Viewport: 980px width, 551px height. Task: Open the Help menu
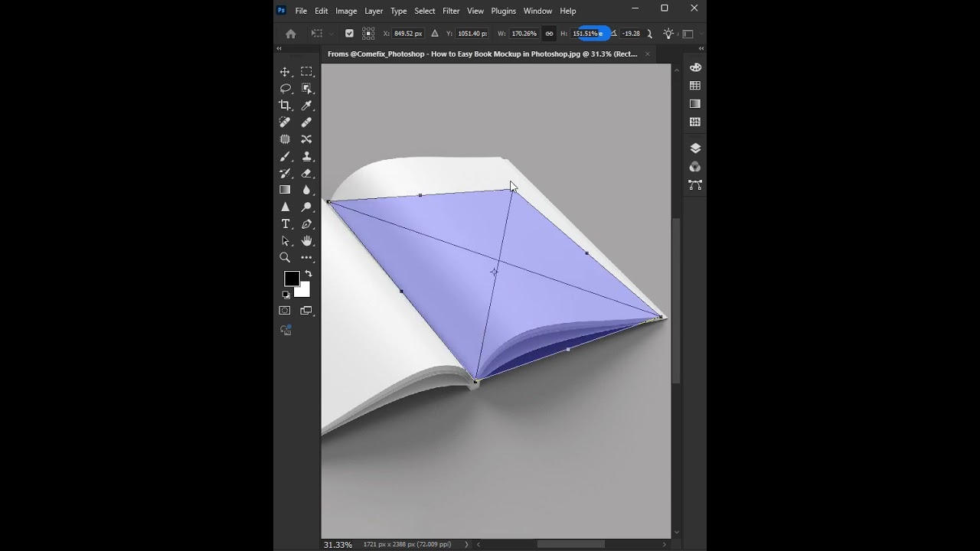567,11
